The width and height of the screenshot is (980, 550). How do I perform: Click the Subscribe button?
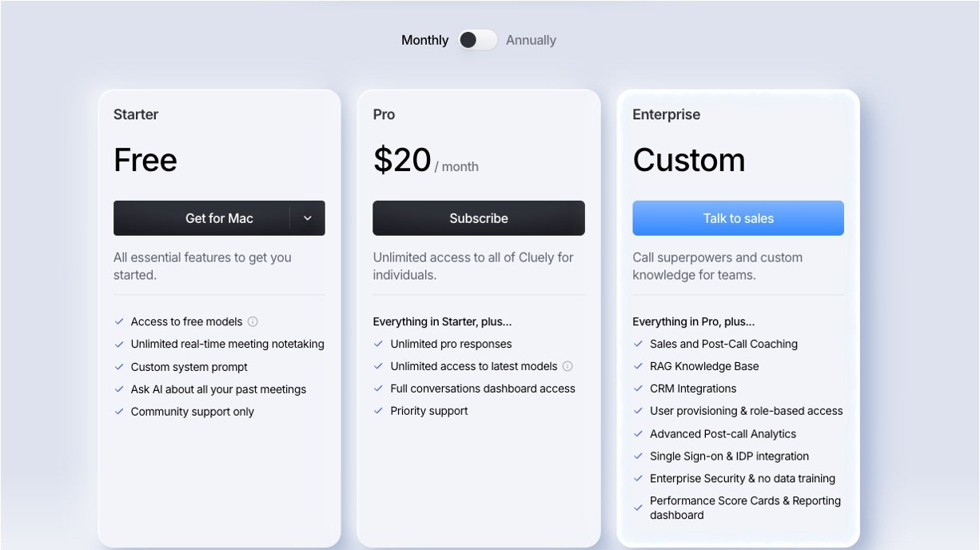(478, 218)
